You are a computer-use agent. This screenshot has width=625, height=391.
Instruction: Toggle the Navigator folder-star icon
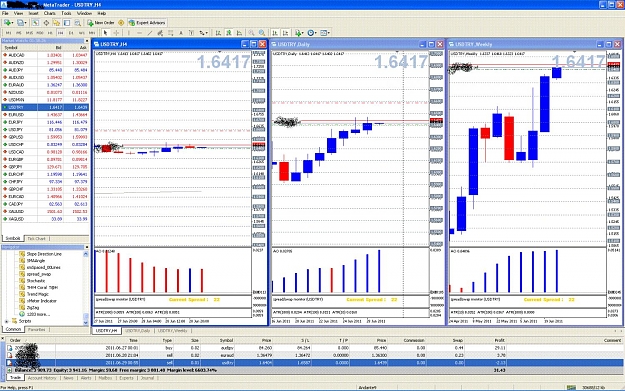click(x=57, y=23)
